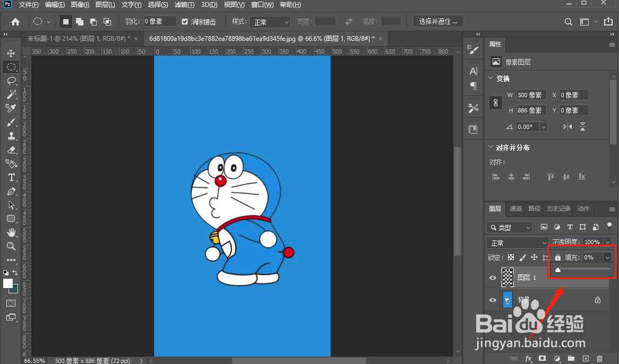Click the fx layer styles icon
This screenshot has width=619, height=364.
pos(529,358)
